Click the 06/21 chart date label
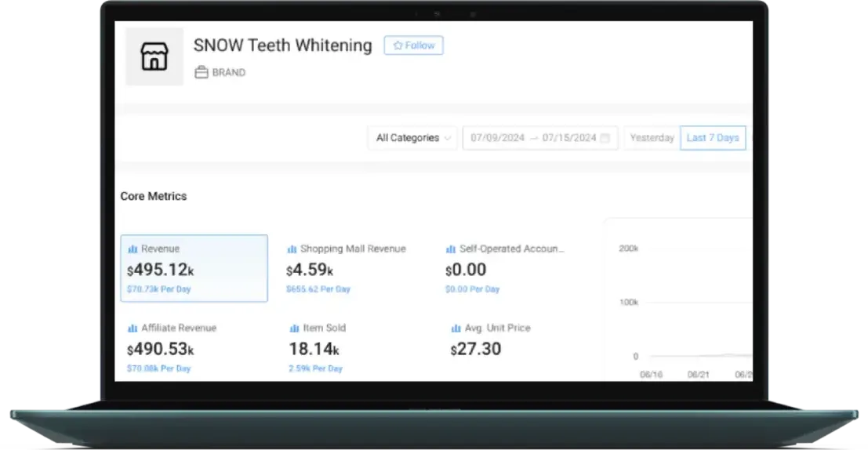This screenshot has height=450, width=868. (x=698, y=375)
